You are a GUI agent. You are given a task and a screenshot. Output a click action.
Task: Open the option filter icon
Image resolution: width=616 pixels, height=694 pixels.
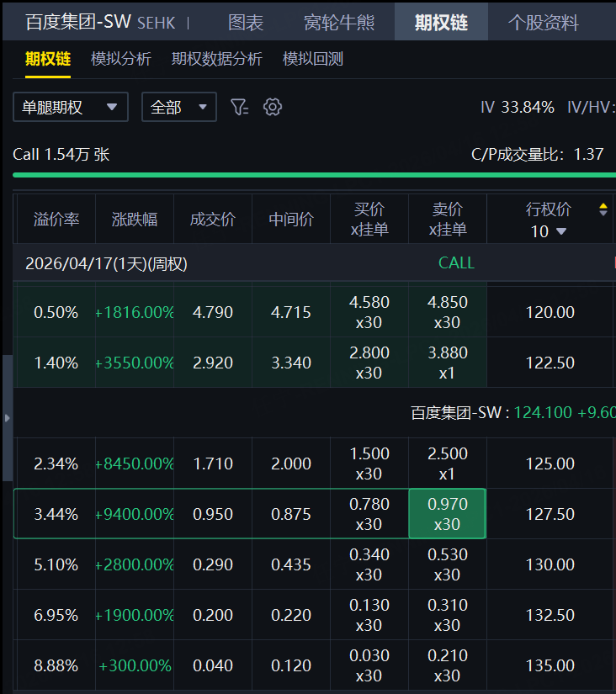pos(240,108)
